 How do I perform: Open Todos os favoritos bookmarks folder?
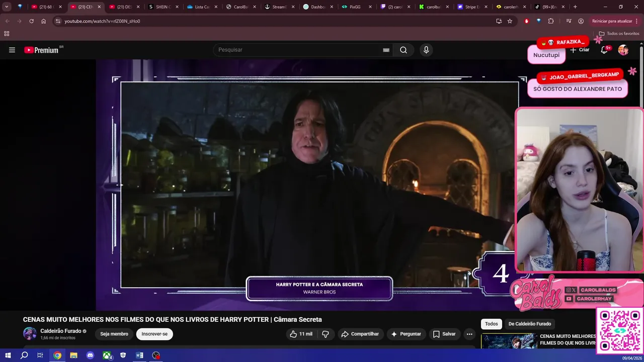pyautogui.click(x=619, y=34)
